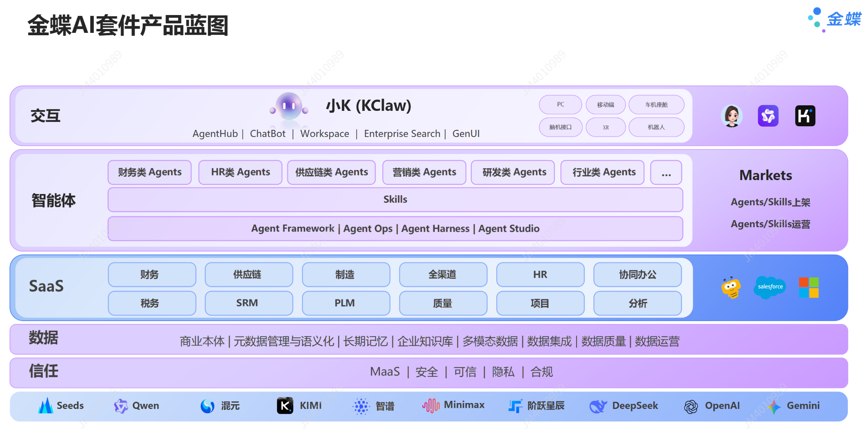The image size is (868, 443).
Task: Click the Microsoft four-color logo
Action: point(809,287)
